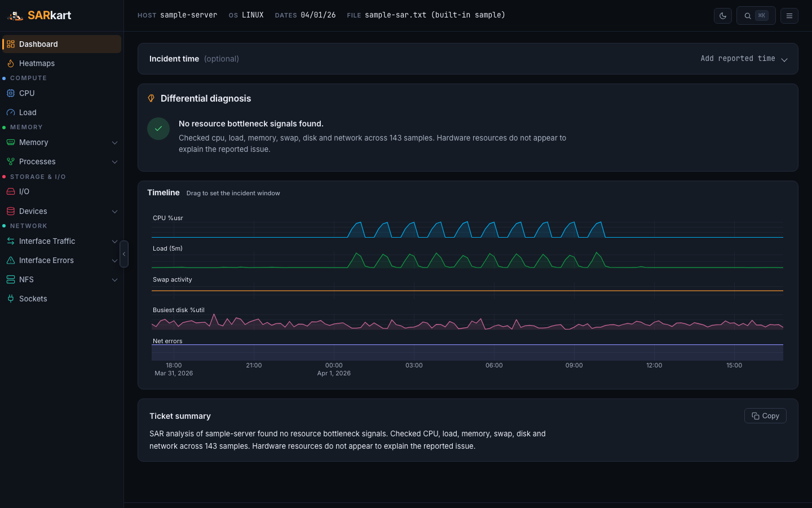Image resolution: width=812 pixels, height=508 pixels.
Task: Open the Dashboard page
Action: point(62,44)
